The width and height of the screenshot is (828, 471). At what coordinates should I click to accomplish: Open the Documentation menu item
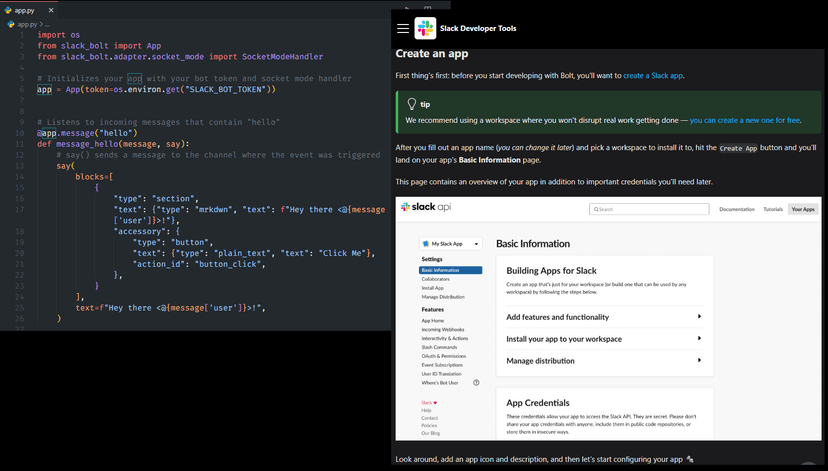tap(737, 209)
